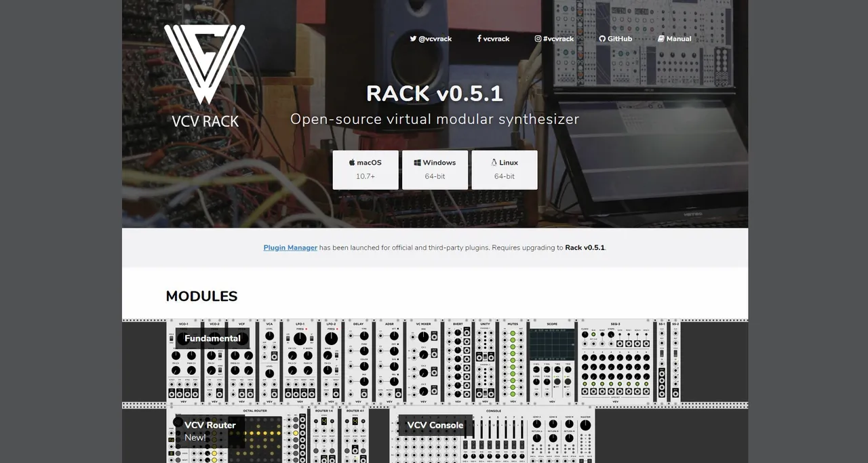868x463 pixels.
Task: Click the LFO-1 module thumbnail
Action: point(299,361)
